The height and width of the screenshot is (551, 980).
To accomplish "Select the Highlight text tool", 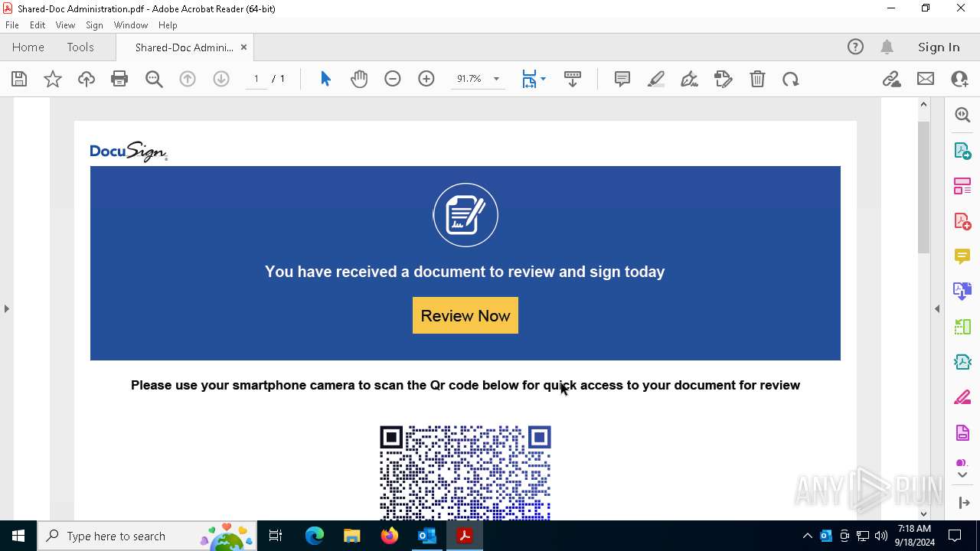I will 656,79.
